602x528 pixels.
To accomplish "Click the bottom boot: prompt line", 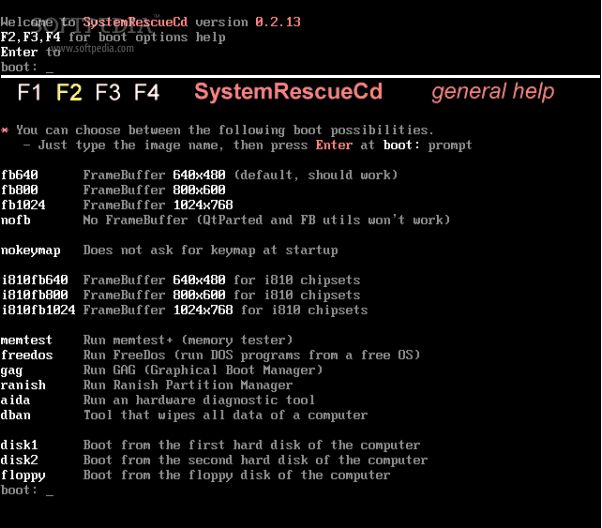I will point(27,490).
